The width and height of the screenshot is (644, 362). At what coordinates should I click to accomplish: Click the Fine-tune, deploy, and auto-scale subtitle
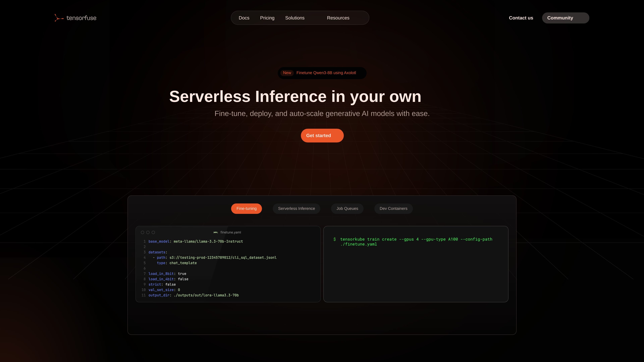pyautogui.click(x=322, y=114)
